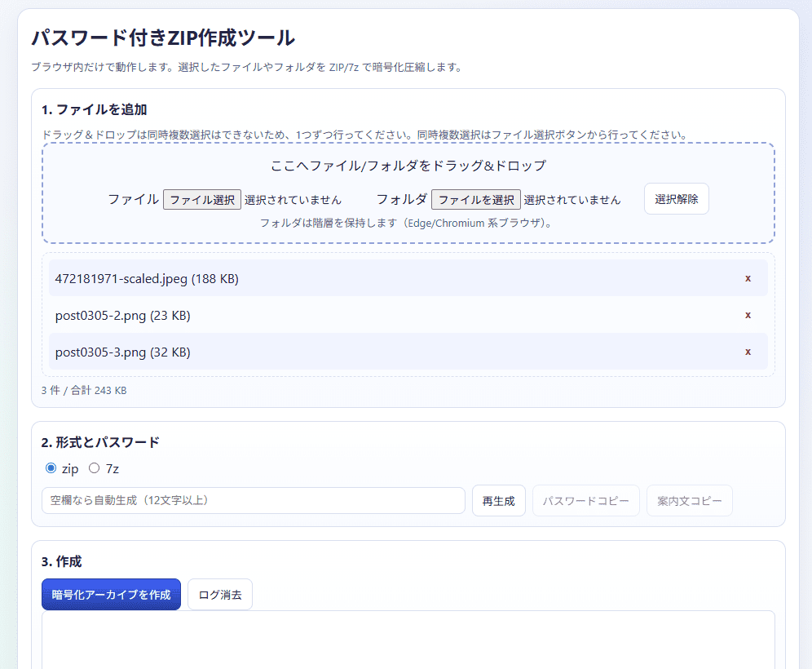Open the フォルダ picker with ファイルを選択
The width and height of the screenshot is (812, 669).
[x=475, y=200]
